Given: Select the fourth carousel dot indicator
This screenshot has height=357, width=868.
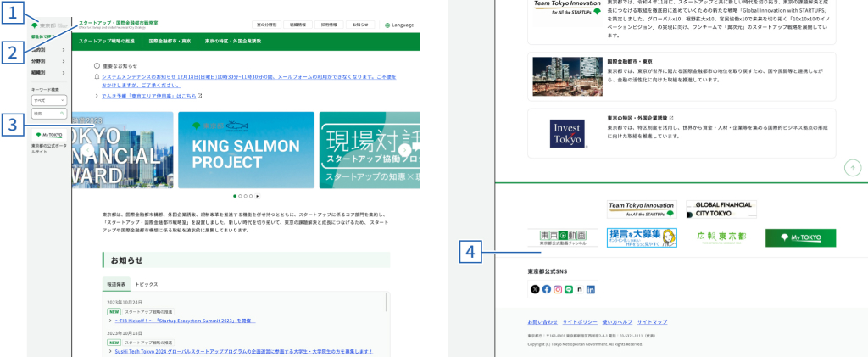Looking at the screenshot, I should (x=251, y=196).
